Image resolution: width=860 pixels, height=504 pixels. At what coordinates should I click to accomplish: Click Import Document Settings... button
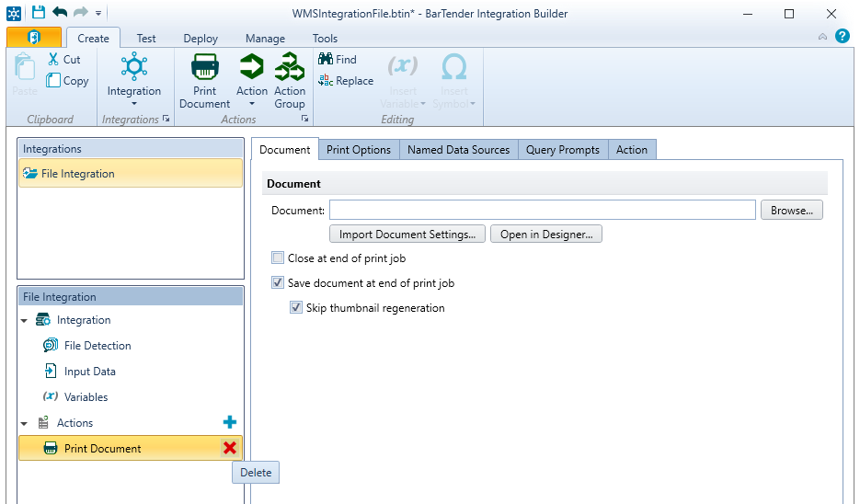407,235
